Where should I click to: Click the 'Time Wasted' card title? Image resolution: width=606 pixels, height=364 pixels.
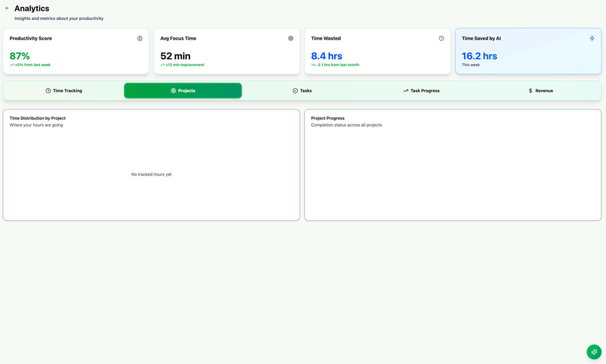coord(326,38)
